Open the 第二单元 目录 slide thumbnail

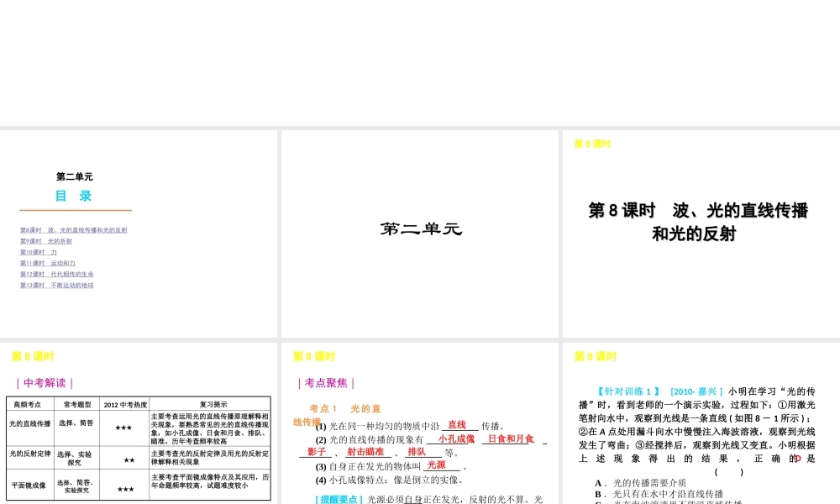click(139, 234)
